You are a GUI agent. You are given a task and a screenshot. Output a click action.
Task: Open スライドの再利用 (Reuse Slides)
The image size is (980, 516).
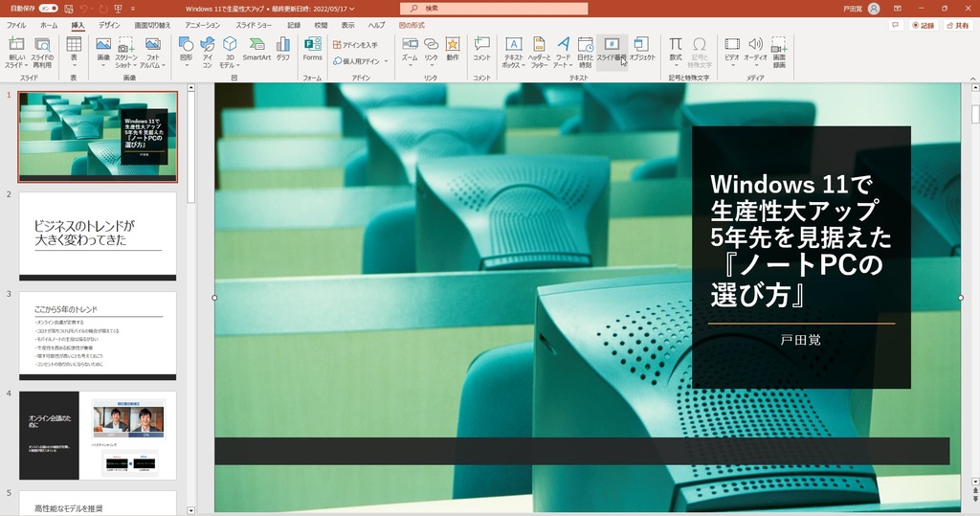tap(42, 53)
